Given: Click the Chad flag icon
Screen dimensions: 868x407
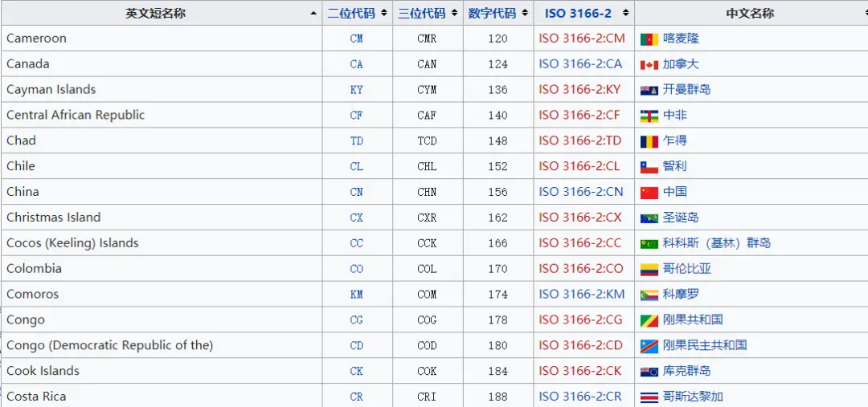Looking at the screenshot, I should click(x=649, y=141).
